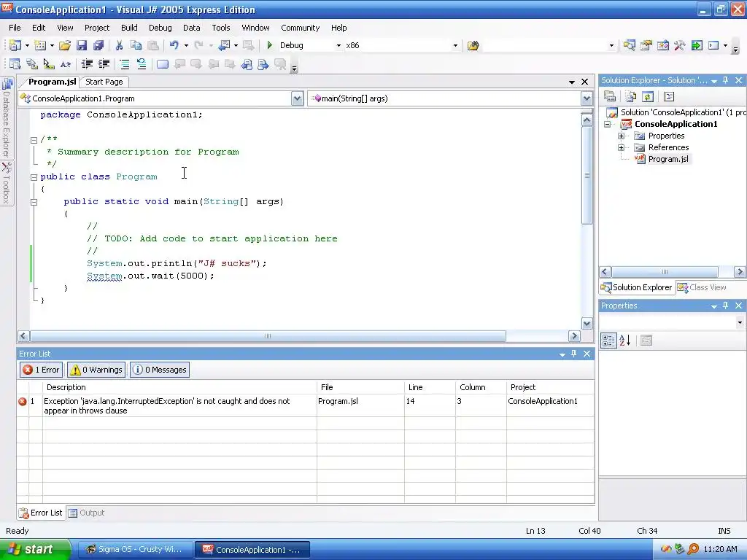Screen dimensions: 747x560
Task: Click the Undo arrow icon
Action: tap(174, 45)
